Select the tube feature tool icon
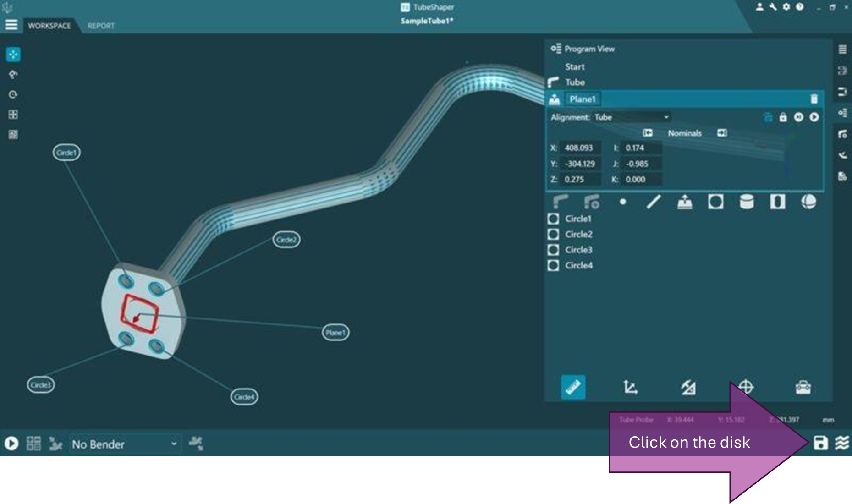Viewport: 852px width, 504px height. [561, 202]
